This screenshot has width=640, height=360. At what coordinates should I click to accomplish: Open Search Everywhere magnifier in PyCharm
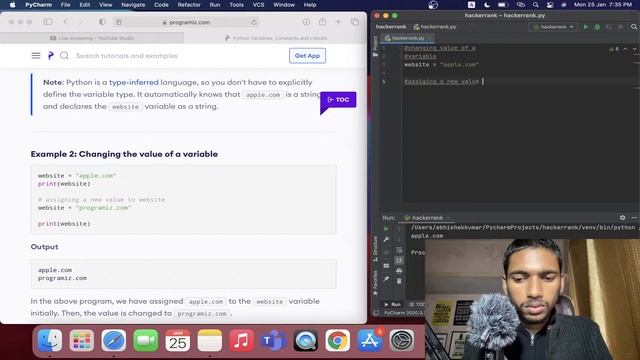coord(634,27)
